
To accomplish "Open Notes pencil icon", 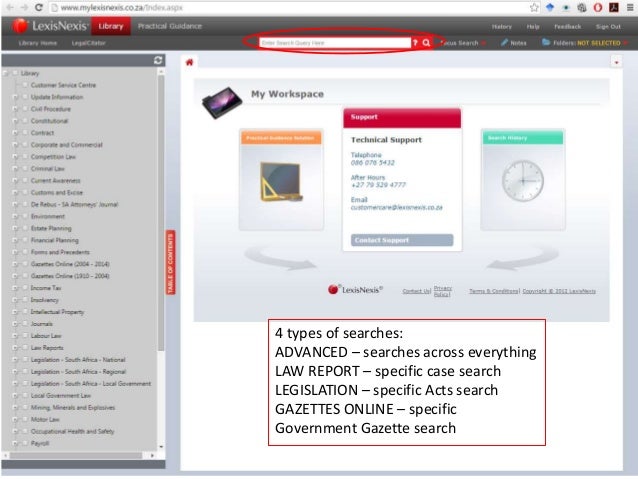I will tap(505, 42).
